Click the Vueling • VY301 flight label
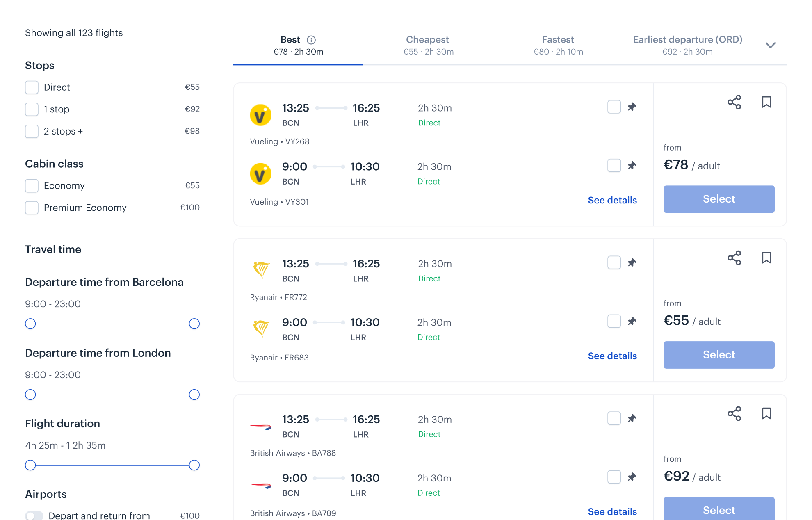 [279, 202]
